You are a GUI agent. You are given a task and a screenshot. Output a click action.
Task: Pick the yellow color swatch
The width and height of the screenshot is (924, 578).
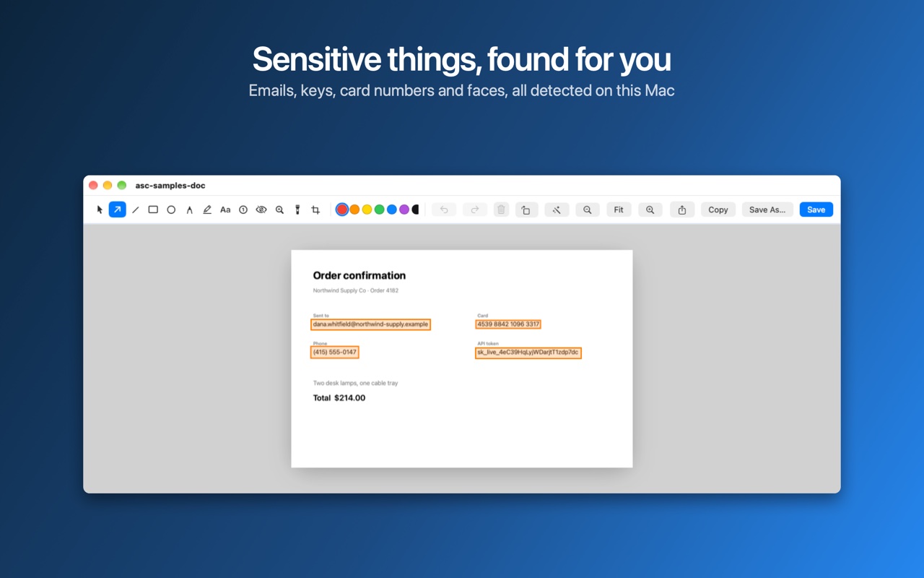tap(367, 210)
